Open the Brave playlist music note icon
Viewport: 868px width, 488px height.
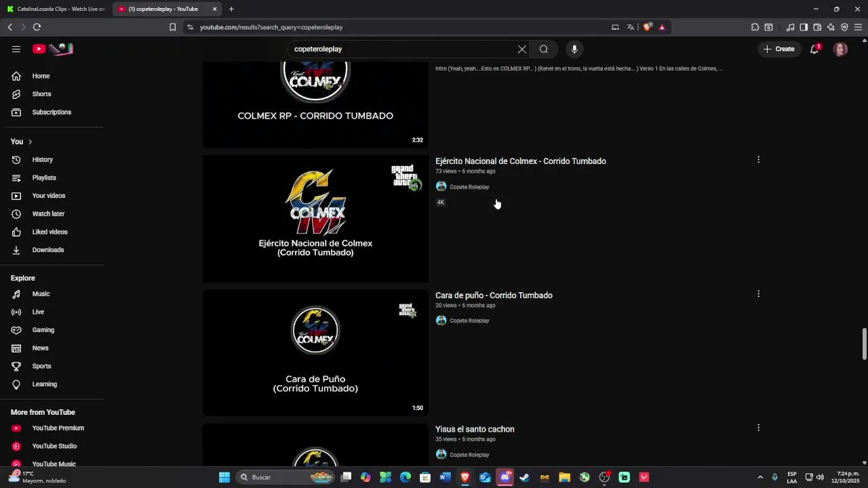pyautogui.click(x=790, y=27)
